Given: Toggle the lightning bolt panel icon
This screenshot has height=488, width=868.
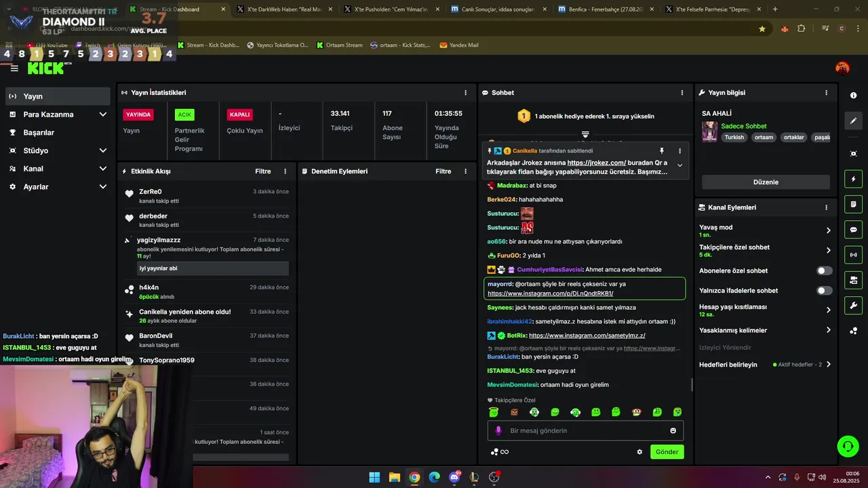Looking at the screenshot, I should pos(853,179).
